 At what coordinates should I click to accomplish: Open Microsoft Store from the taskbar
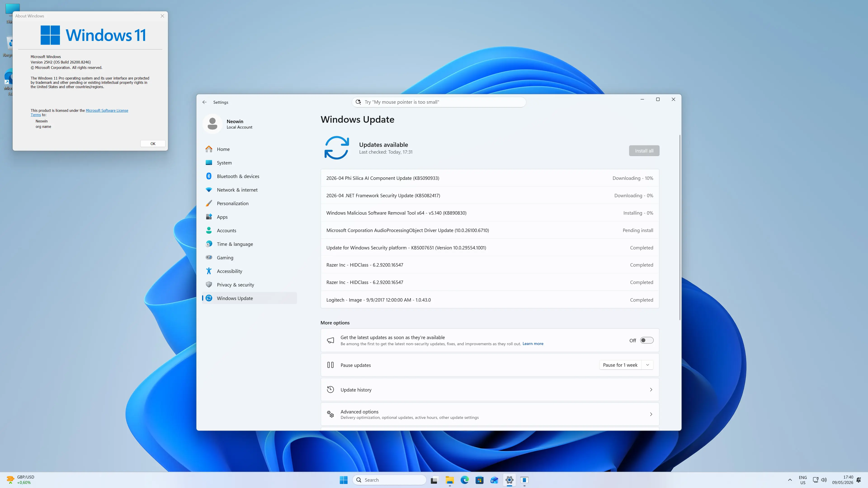point(479,480)
